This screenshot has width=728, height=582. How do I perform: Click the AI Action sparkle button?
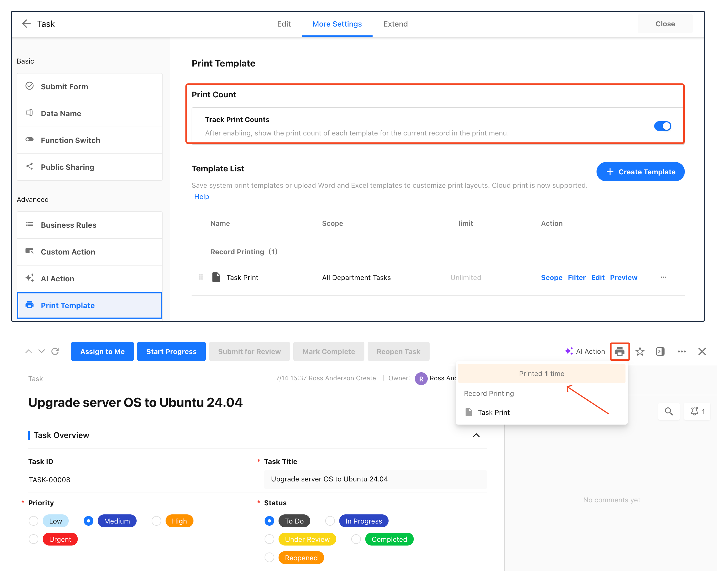584,351
